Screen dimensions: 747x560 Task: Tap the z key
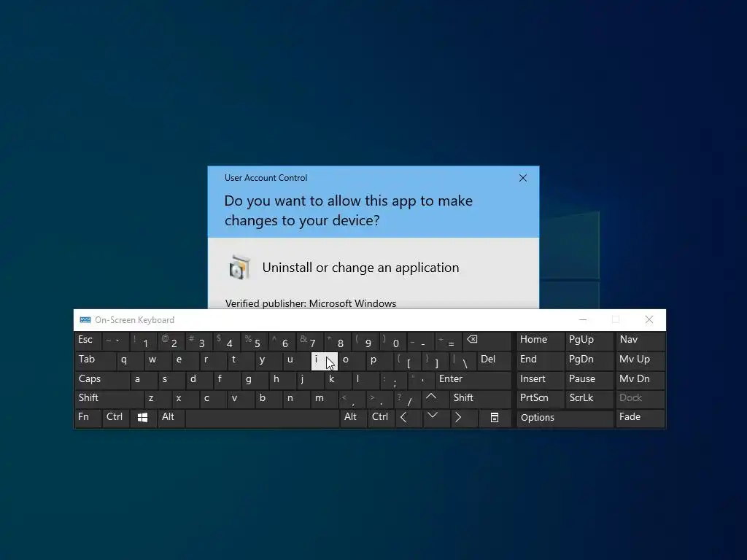point(158,399)
